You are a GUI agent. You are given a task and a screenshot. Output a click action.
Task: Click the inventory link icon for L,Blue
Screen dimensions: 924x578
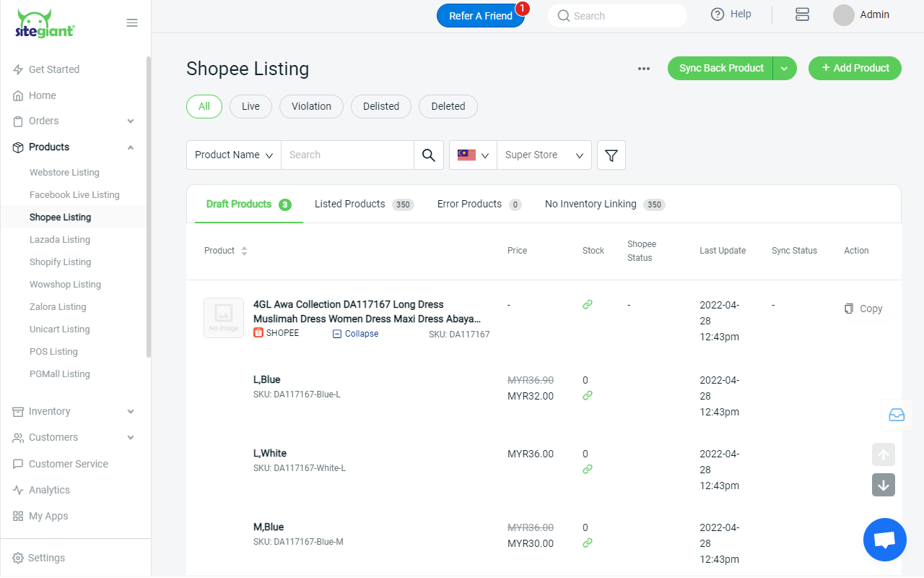click(588, 395)
